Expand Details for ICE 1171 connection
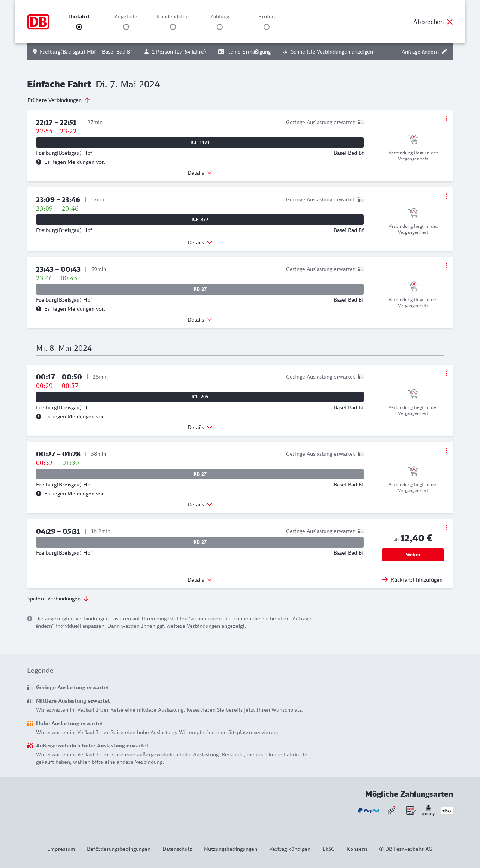Screen dimensions: 480x868 (200, 173)
